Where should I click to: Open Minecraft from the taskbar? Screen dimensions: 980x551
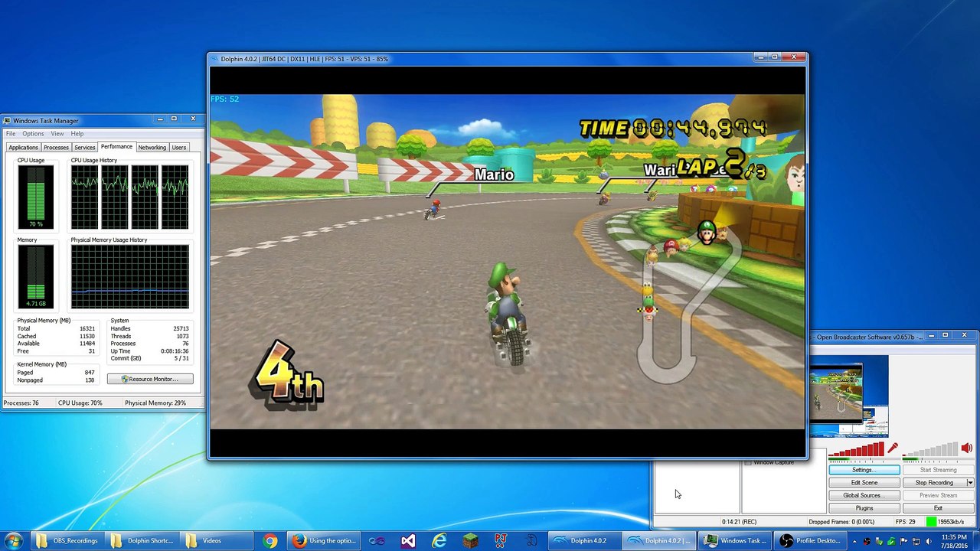(469, 541)
